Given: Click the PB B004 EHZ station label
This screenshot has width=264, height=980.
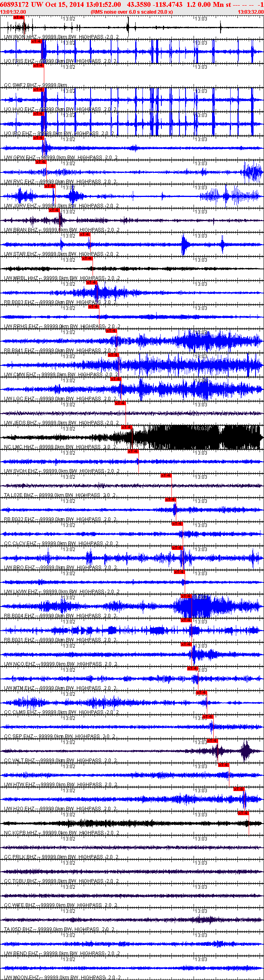Looking at the screenshot, I should [x=19, y=616].
